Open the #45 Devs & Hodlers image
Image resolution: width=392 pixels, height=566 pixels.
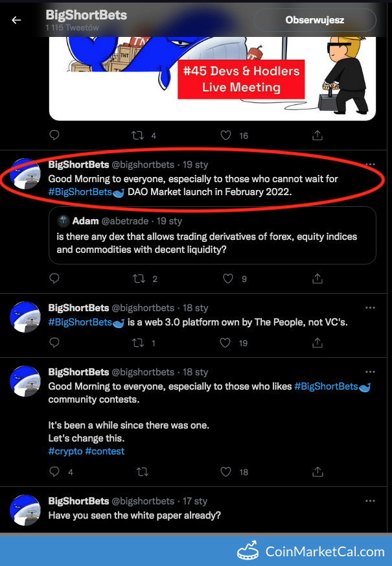pos(213,78)
